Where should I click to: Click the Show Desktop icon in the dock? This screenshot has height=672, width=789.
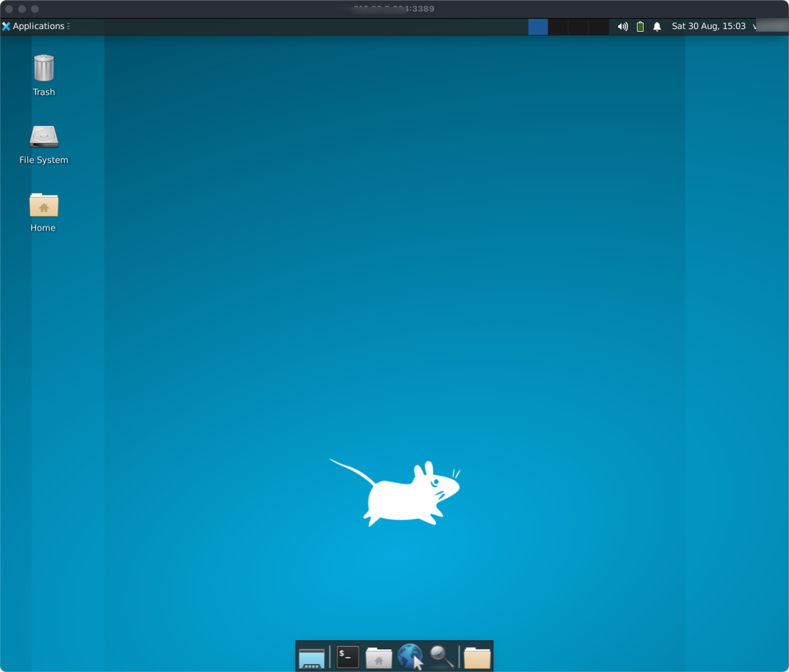point(311,658)
